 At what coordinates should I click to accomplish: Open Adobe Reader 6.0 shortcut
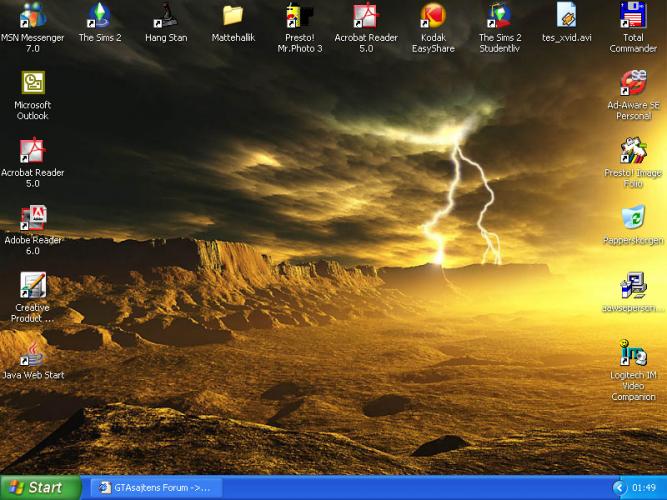point(33,218)
